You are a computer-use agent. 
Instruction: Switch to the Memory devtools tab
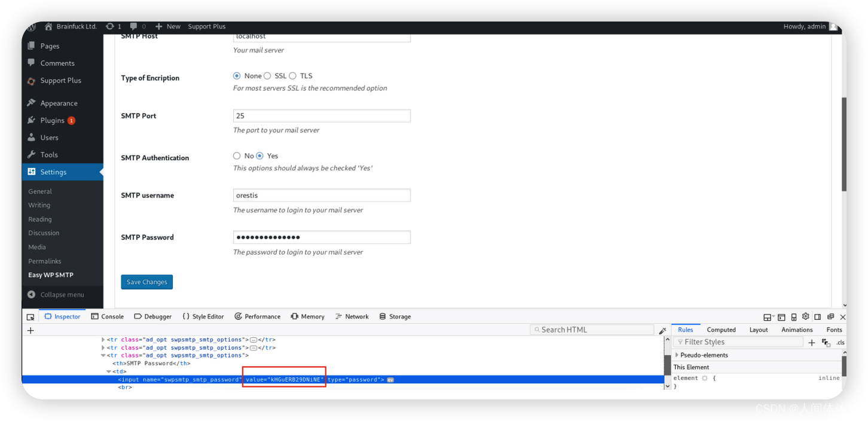click(308, 317)
